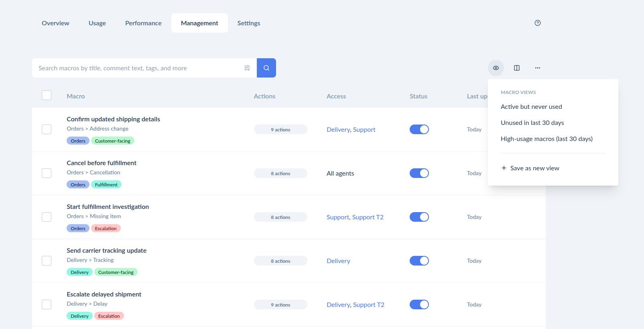Disable Confirm updated shipping details status

click(419, 129)
